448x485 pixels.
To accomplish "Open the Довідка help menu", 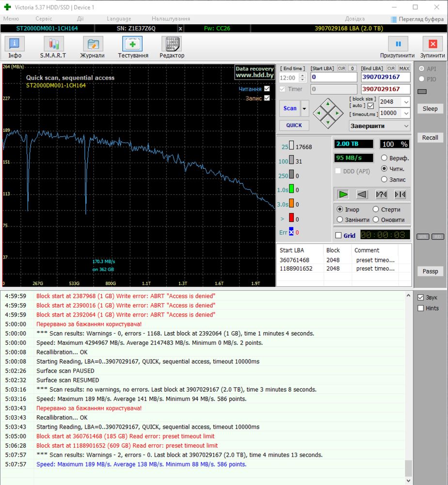I will (x=355, y=19).
